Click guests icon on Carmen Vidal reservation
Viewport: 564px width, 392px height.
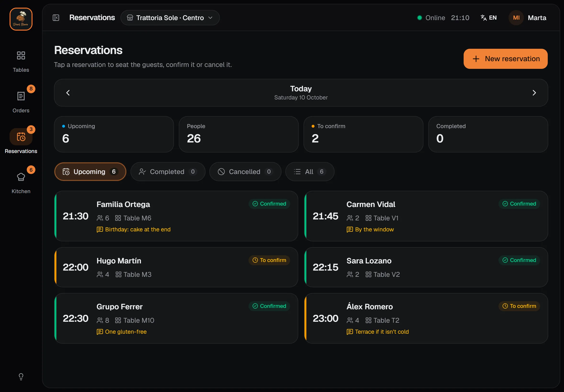(350, 218)
